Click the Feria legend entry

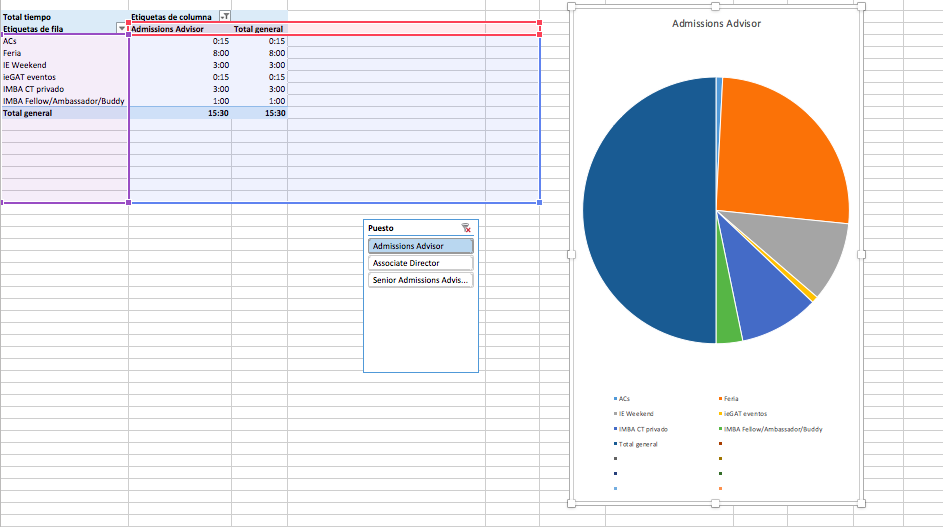[728, 399]
